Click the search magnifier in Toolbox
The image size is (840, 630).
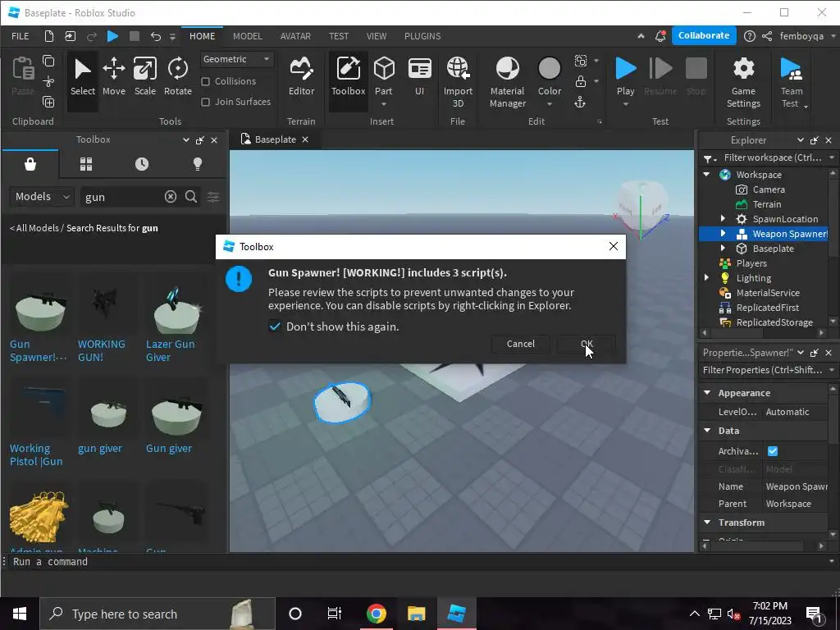pyautogui.click(x=190, y=197)
